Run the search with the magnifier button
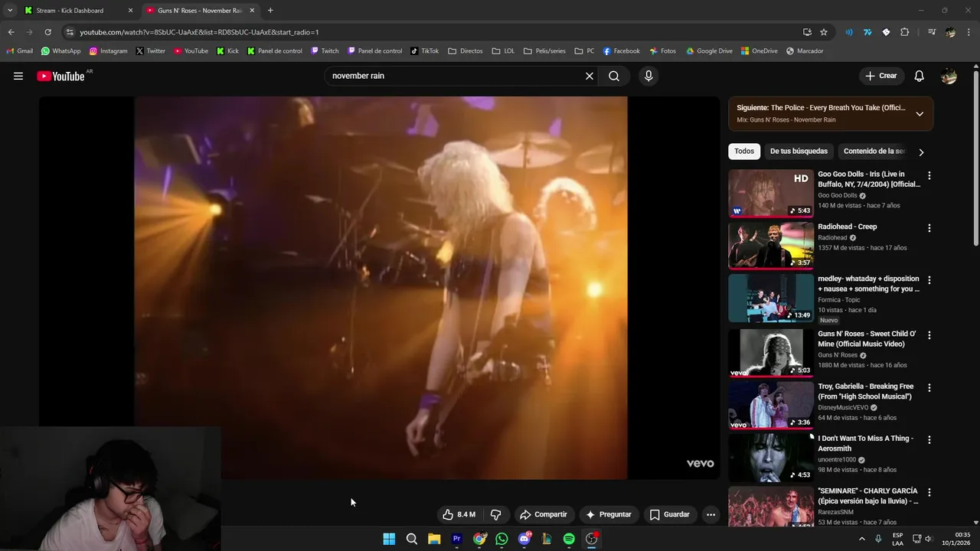This screenshot has height=551, width=980. click(x=614, y=76)
